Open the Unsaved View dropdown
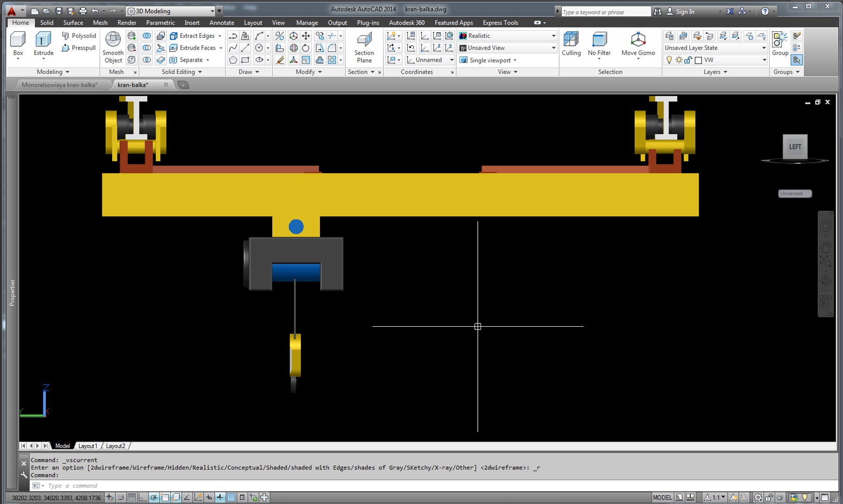 [x=508, y=48]
